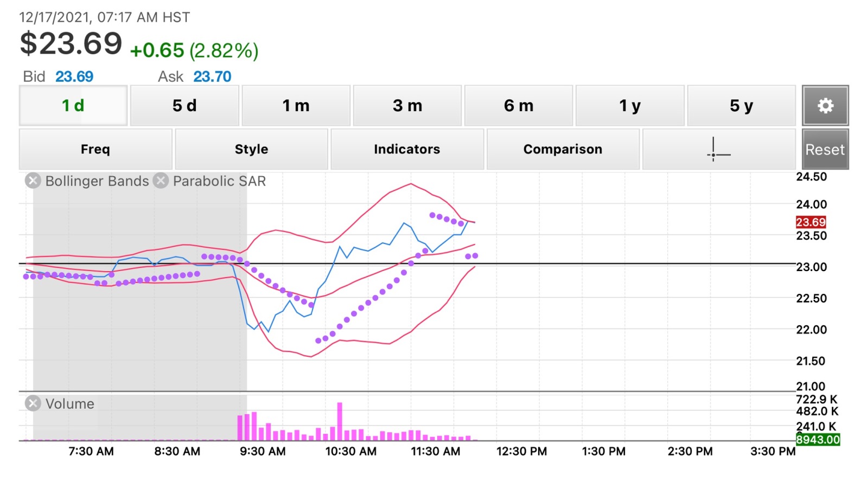Click the 7:30 AM time axis label

pyautogui.click(x=91, y=451)
